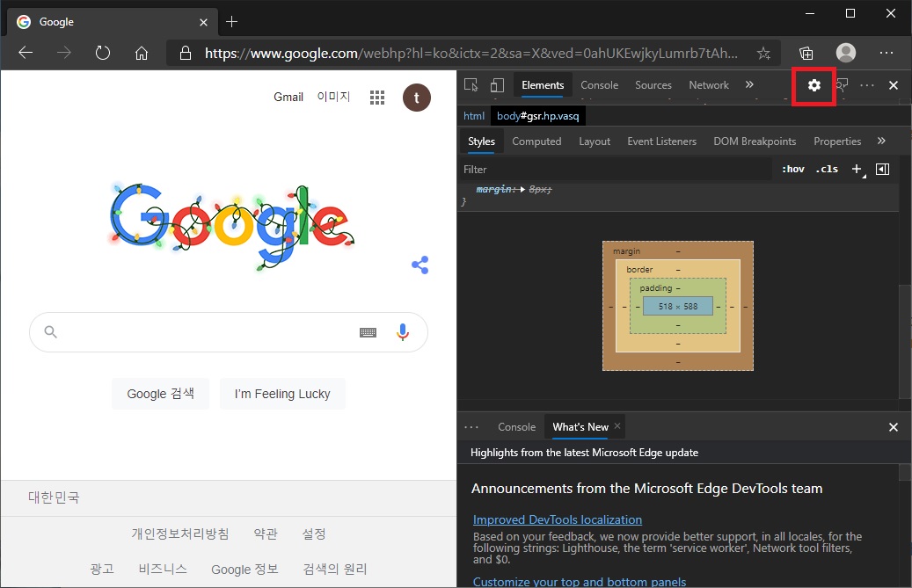Toggle .cls element classes panel
912x588 pixels.
[827, 169]
